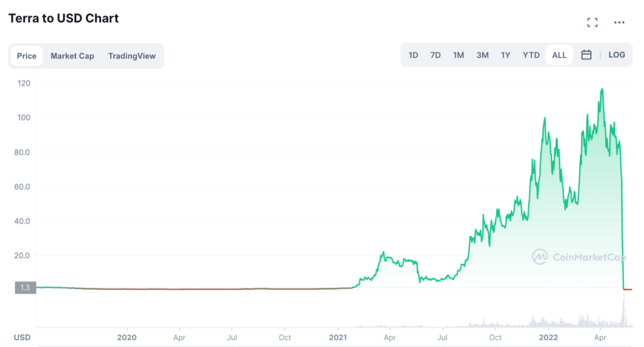Switch to the Price tab
The height and width of the screenshot is (347, 644).
(26, 56)
